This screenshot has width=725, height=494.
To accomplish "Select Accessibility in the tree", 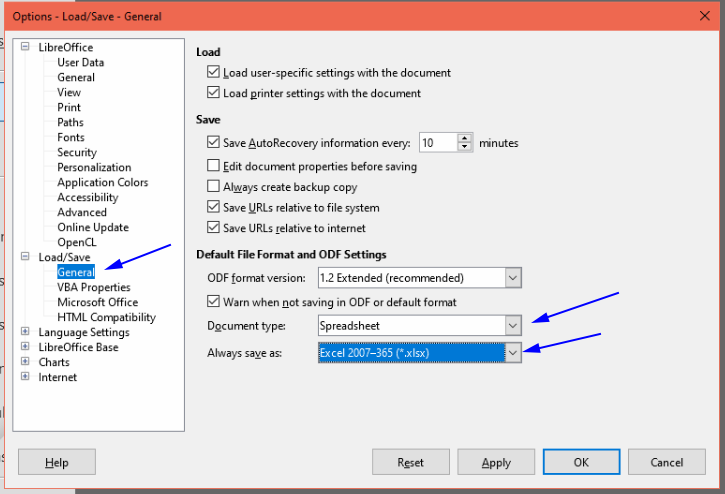I will click(x=88, y=197).
